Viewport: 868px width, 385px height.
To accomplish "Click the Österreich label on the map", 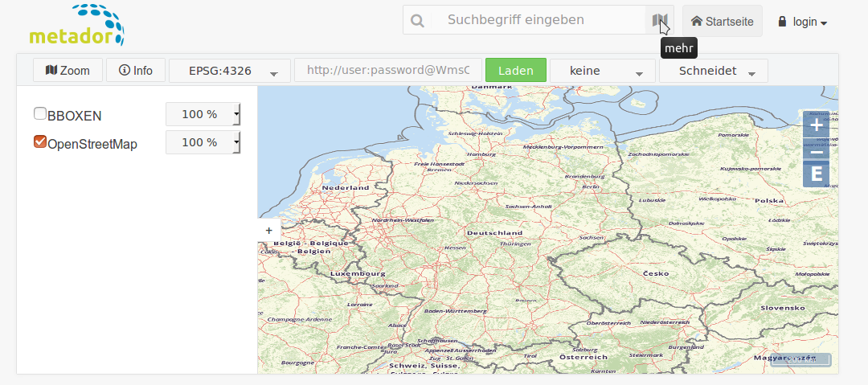I will pyautogui.click(x=583, y=357).
